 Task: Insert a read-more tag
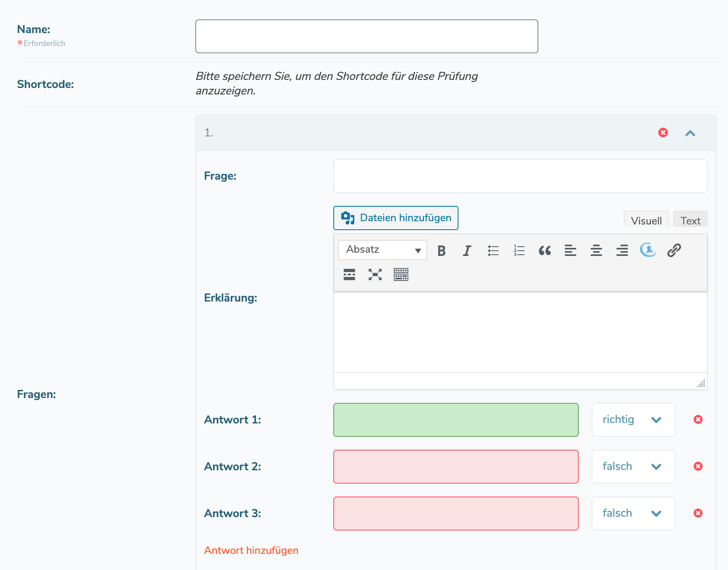tap(349, 275)
